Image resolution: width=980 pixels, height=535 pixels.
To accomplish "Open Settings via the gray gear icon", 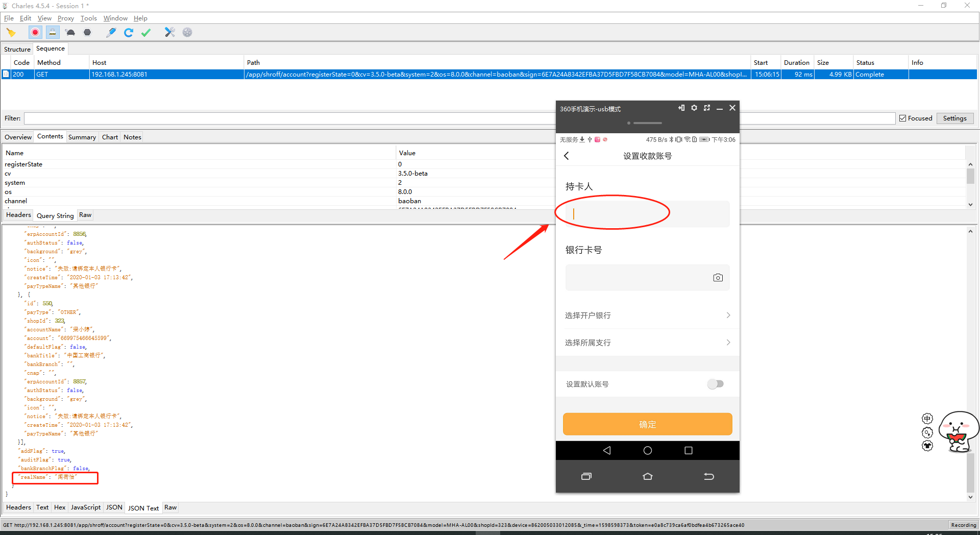I will [187, 33].
